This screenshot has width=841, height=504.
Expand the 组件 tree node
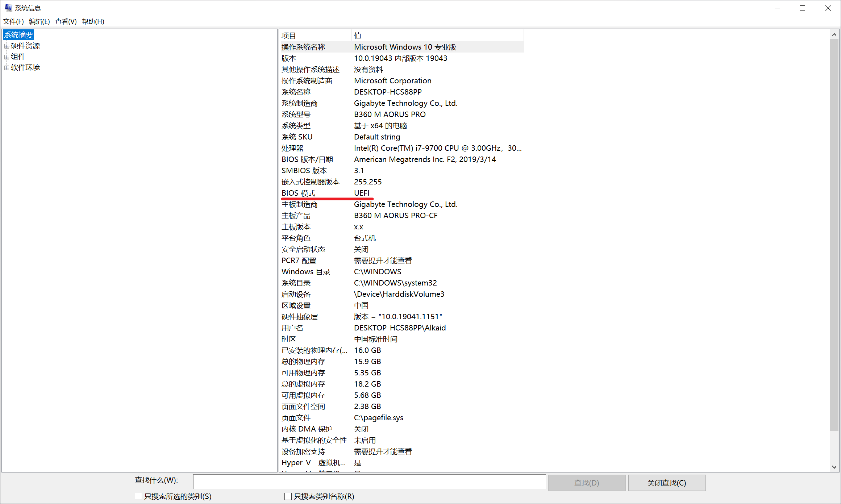[x=7, y=57]
